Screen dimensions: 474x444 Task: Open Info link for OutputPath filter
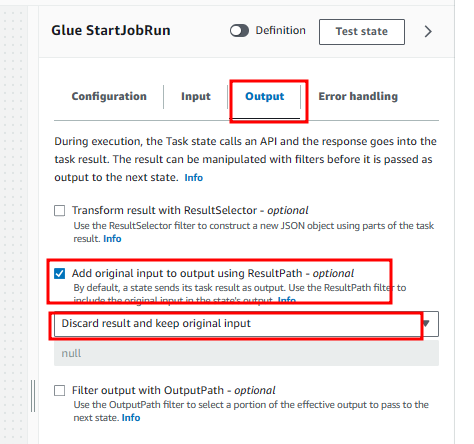pyautogui.click(x=131, y=418)
